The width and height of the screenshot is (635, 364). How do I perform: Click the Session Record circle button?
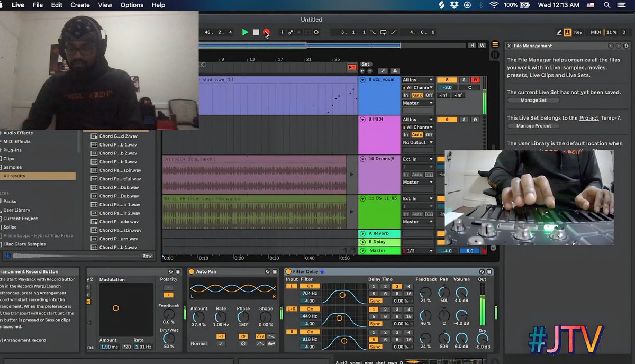[316, 32]
